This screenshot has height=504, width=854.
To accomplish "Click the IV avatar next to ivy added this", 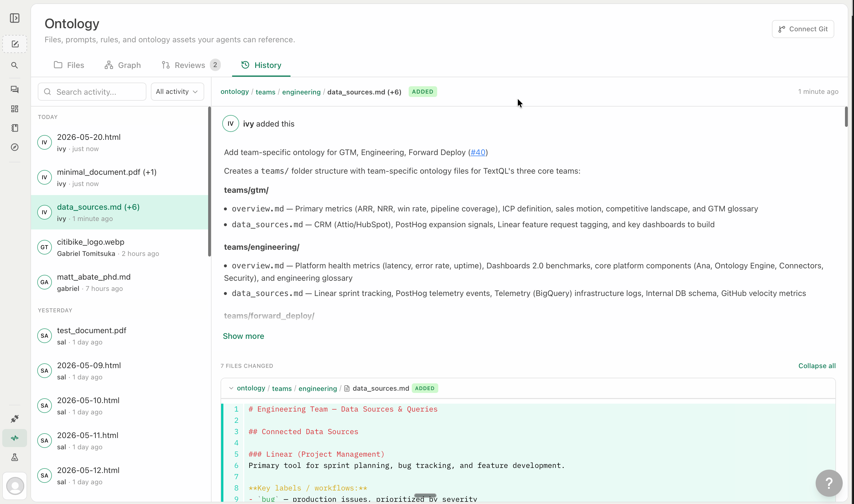I will pyautogui.click(x=231, y=124).
